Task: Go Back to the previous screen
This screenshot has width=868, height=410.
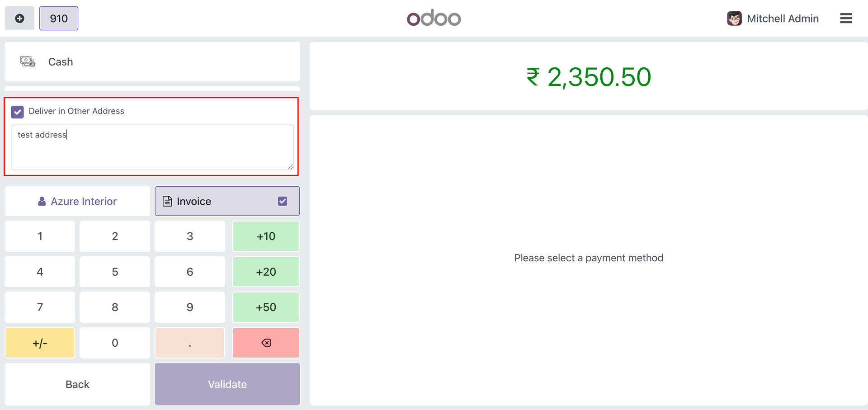Action: [x=77, y=384]
